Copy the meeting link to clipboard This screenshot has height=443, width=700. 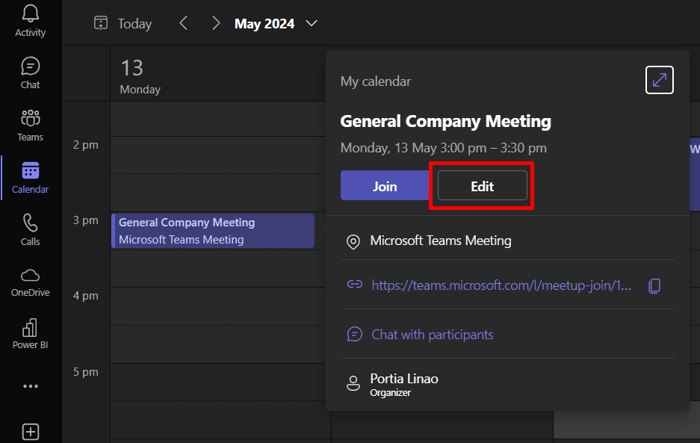click(x=654, y=285)
